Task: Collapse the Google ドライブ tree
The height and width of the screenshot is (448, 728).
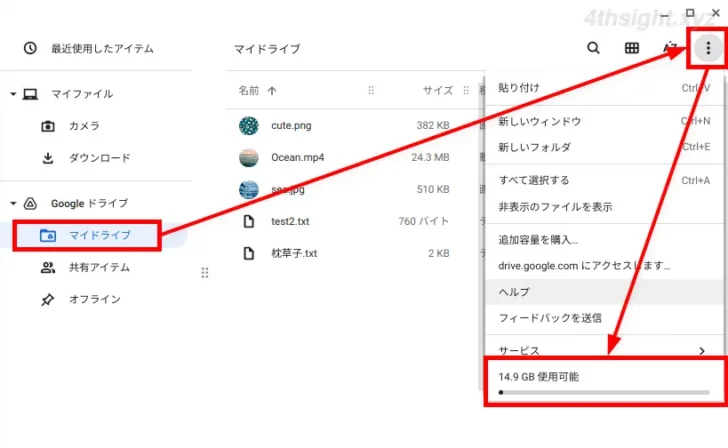Action: [13, 203]
